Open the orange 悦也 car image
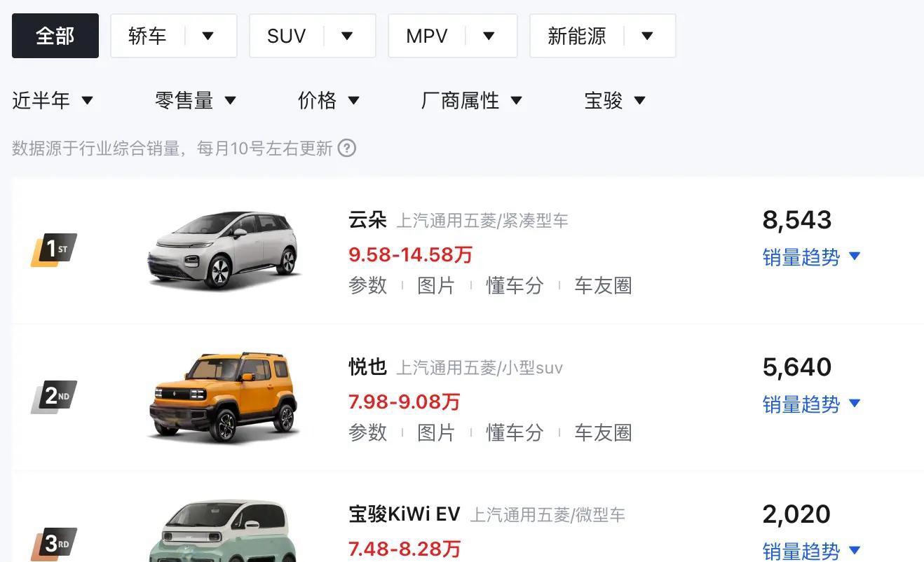The height and width of the screenshot is (562, 924). tap(224, 397)
